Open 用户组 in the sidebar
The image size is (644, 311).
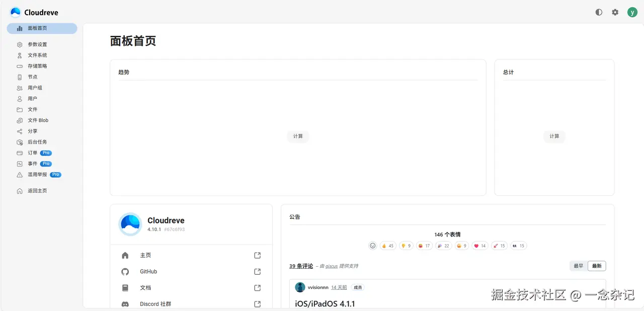point(42,88)
